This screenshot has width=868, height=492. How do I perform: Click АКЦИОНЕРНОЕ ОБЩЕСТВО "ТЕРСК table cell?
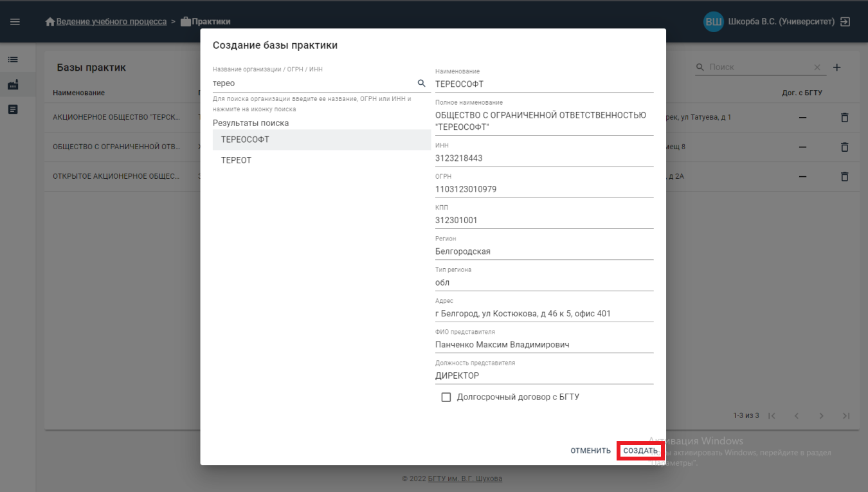[x=116, y=118]
